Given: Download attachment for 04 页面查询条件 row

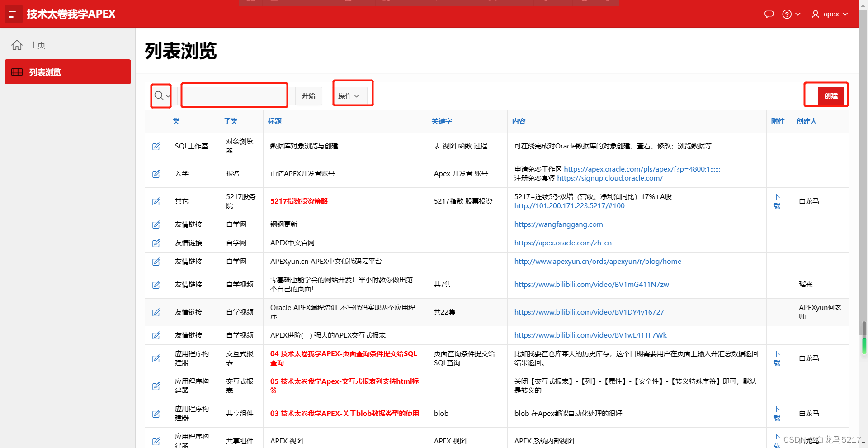Looking at the screenshot, I should [x=777, y=358].
